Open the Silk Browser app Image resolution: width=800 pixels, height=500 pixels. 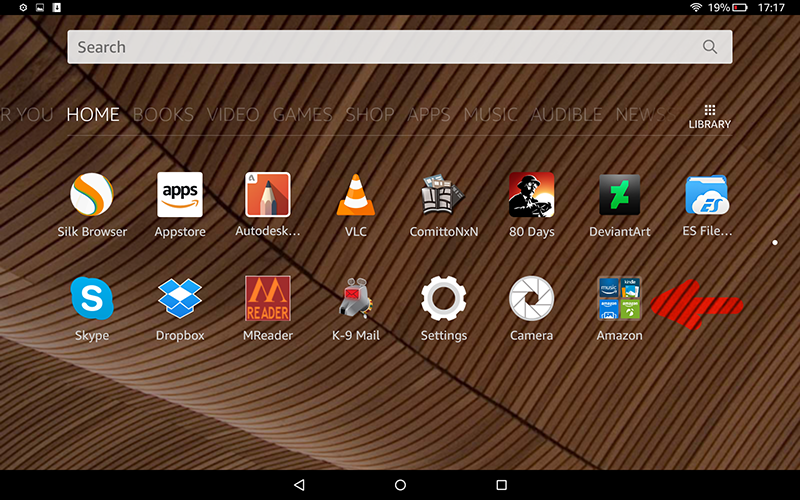click(91, 195)
